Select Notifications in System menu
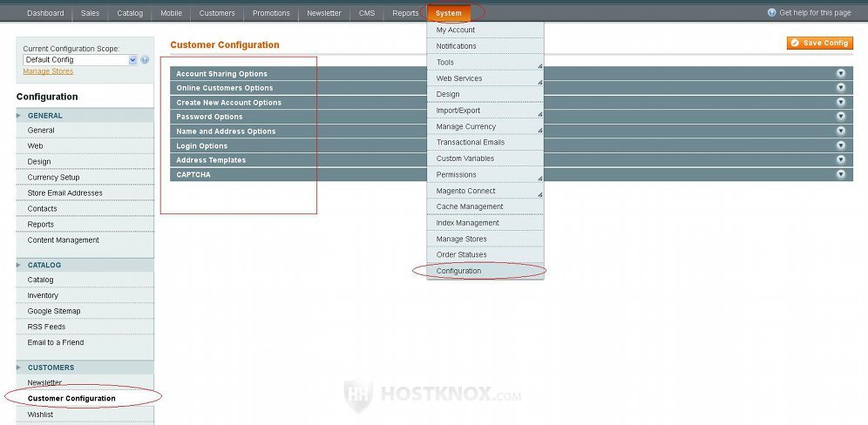 tap(485, 46)
